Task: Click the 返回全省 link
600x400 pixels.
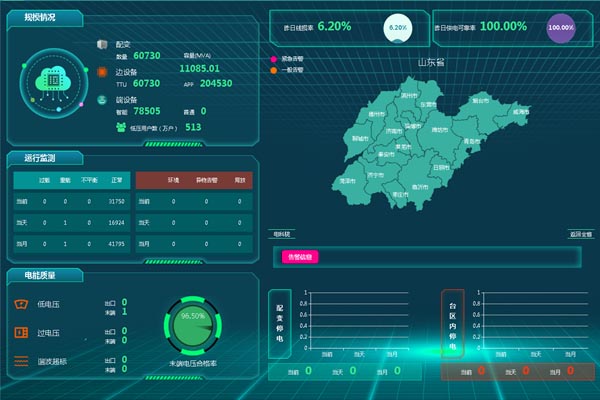Action: click(581, 234)
